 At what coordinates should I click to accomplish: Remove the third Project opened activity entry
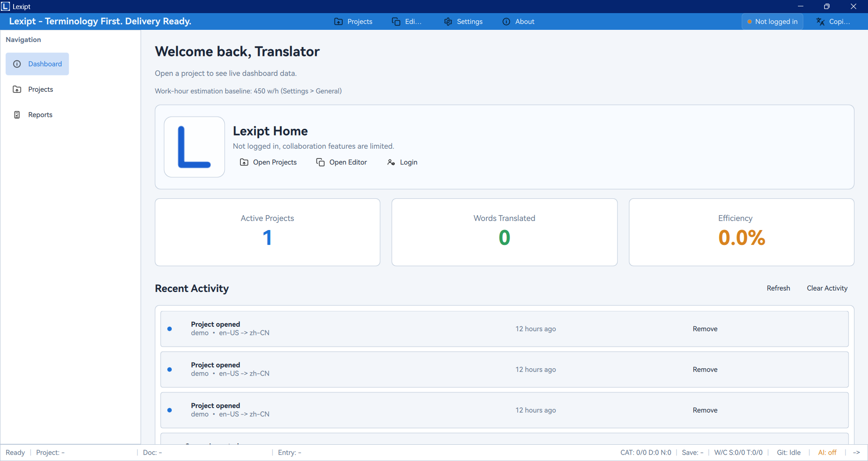705,410
